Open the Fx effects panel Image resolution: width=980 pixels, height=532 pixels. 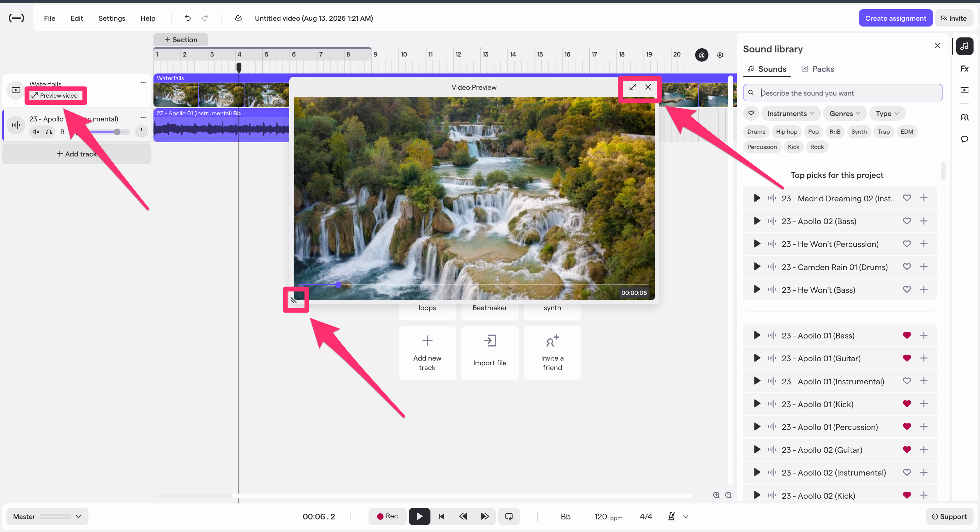coord(964,68)
